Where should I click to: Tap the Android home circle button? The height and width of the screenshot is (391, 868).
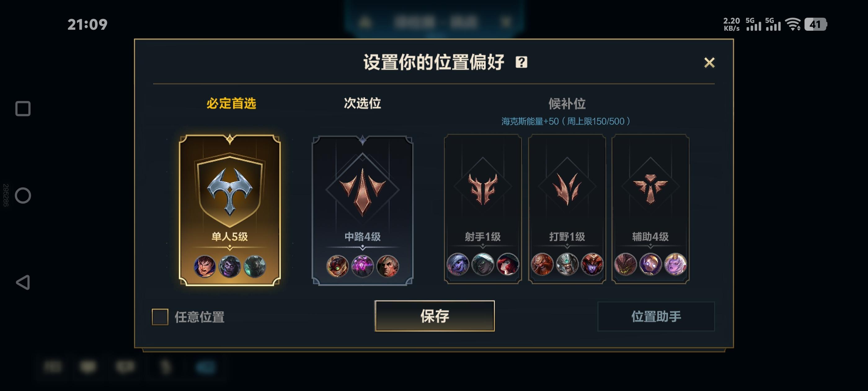[23, 195]
